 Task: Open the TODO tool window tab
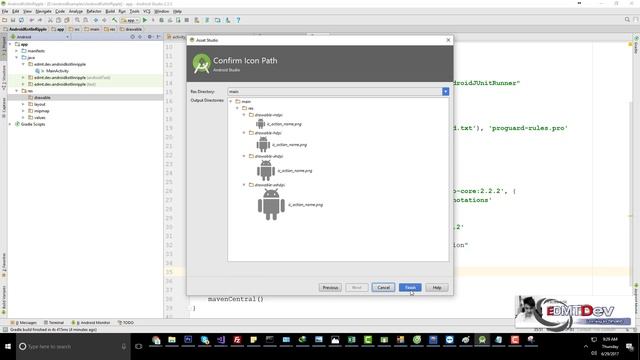(x=126, y=322)
